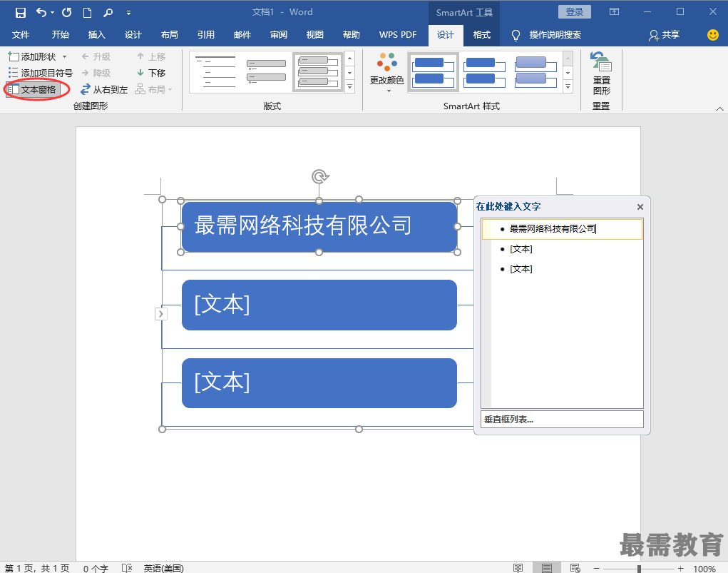Toggle the 文本窗格 text pane button
The image size is (728, 573).
(34, 90)
